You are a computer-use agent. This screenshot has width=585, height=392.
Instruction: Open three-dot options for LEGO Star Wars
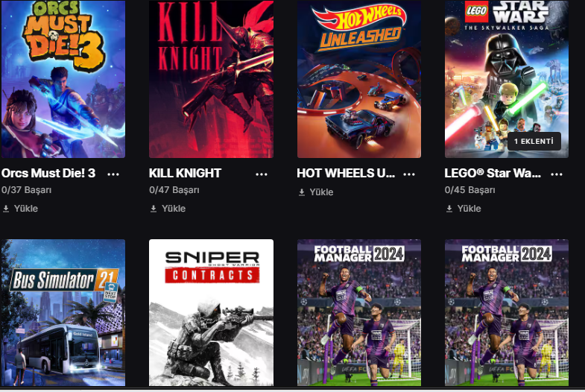(x=557, y=174)
